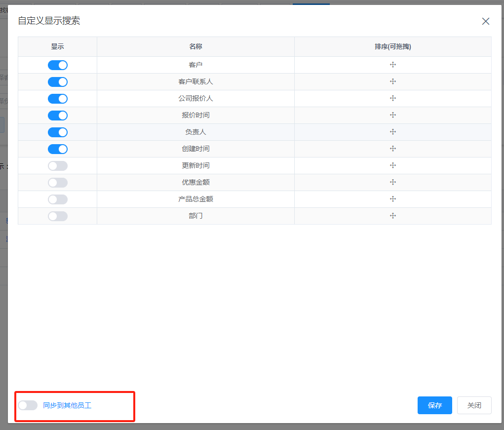Disable the 客户 display toggle

58,65
